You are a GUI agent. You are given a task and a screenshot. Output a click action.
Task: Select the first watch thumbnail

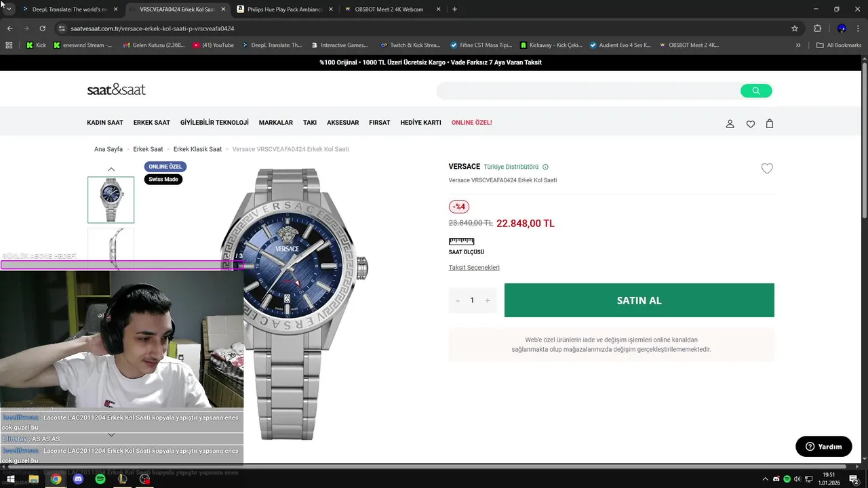111,200
